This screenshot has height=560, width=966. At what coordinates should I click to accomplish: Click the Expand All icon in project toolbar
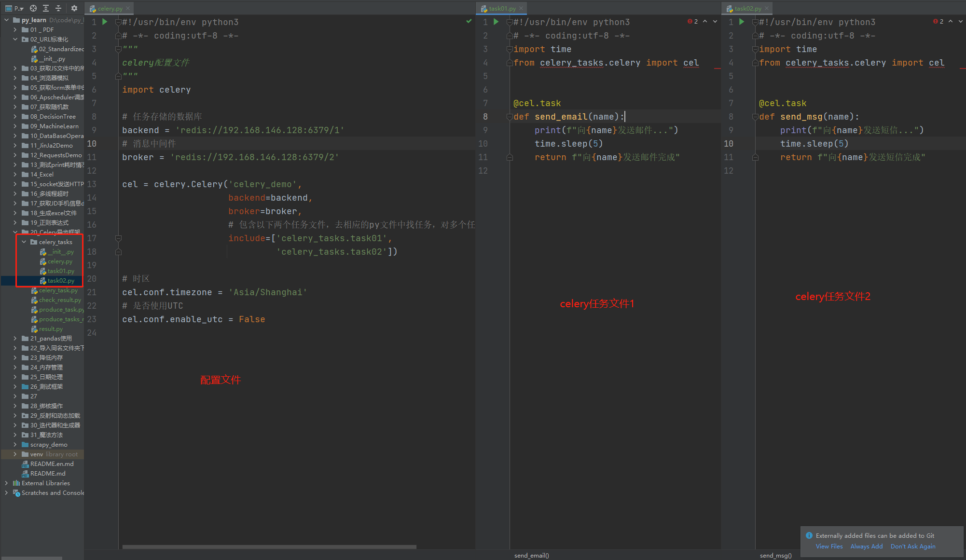46,8
